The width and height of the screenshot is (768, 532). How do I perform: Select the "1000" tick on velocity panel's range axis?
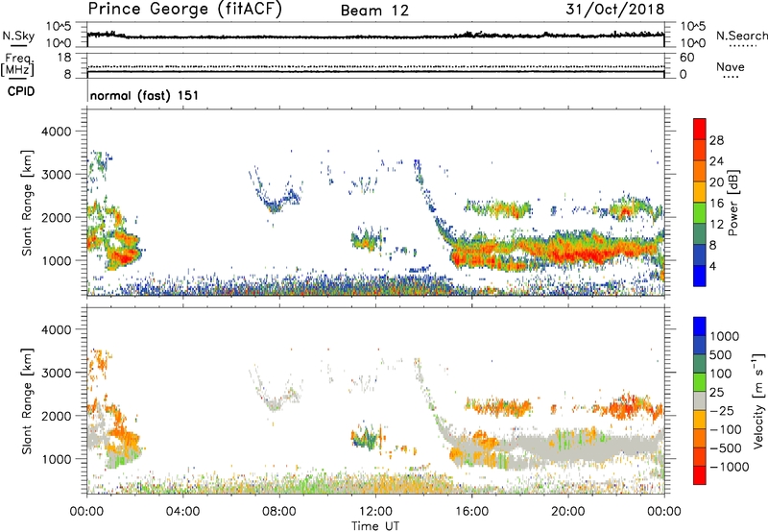point(56,459)
